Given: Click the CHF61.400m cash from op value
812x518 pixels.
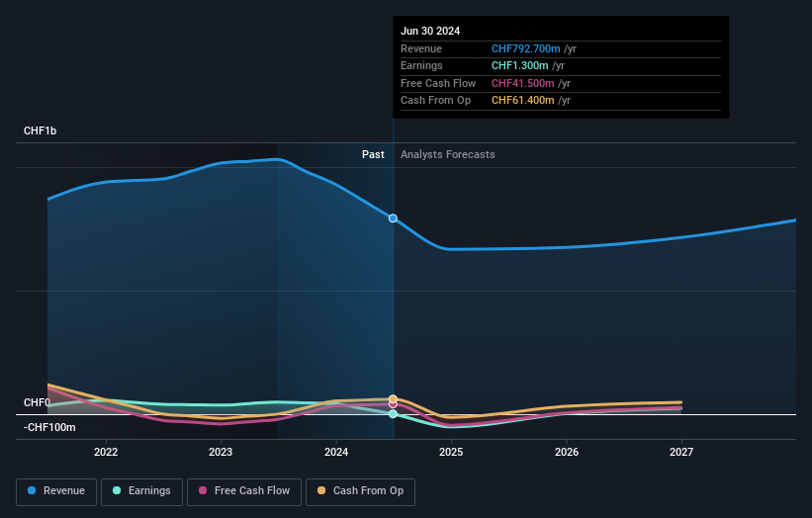Looking at the screenshot, I should [x=522, y=101].
